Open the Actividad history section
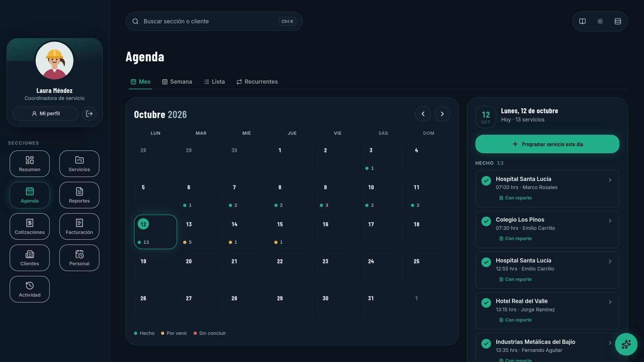This screenshot has height=362, width=644. pos(30,289)
